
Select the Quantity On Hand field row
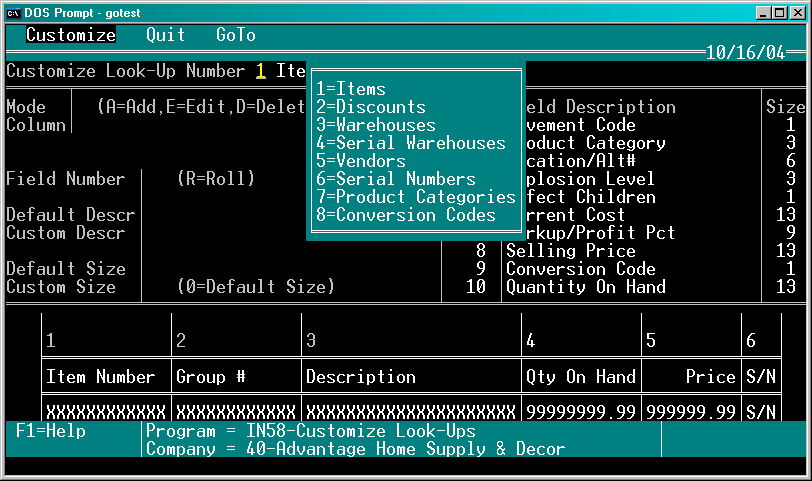coord(628,286)
